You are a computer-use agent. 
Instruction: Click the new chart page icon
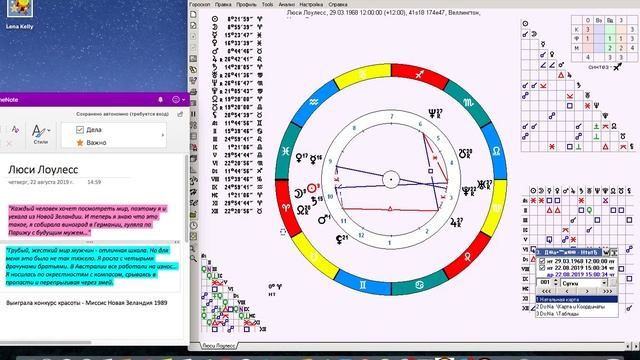coord(193,15)
